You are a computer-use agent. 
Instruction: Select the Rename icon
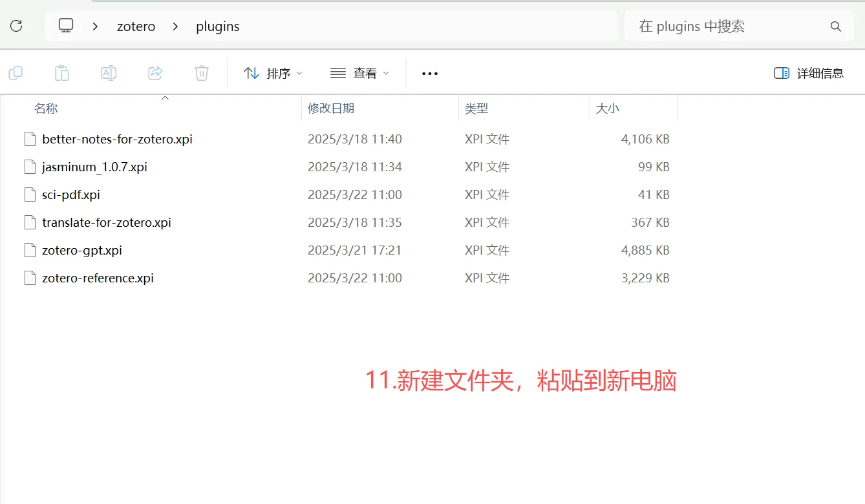coord(109,73)
